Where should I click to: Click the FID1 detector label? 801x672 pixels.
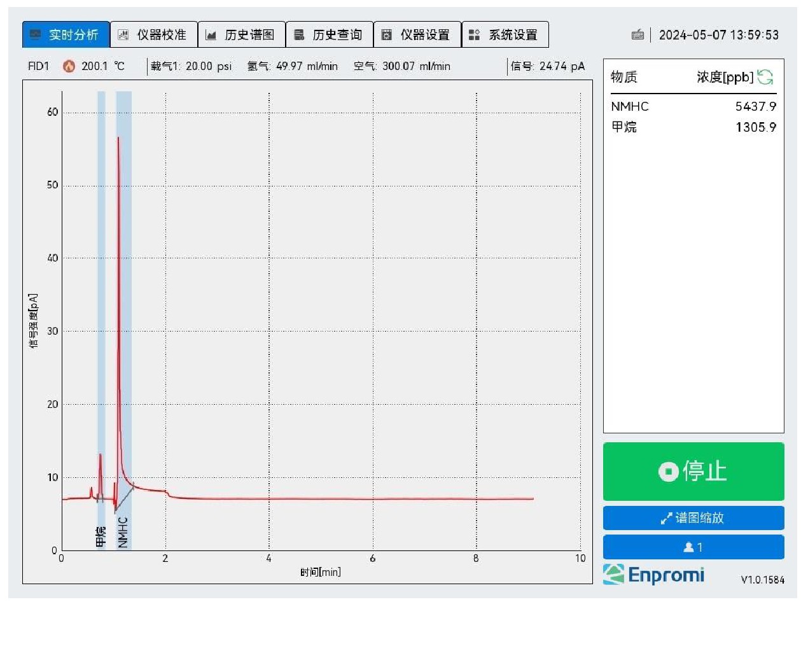tap(38, 66)
